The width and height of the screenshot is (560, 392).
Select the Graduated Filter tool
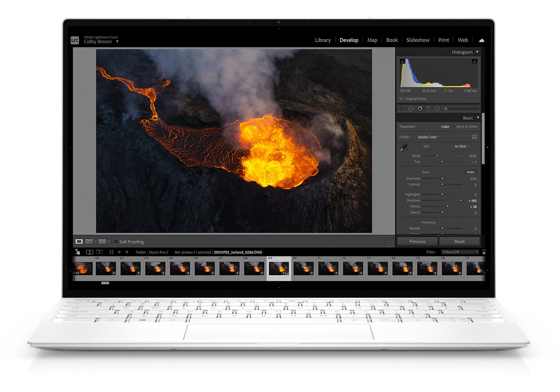coord(428,108)
